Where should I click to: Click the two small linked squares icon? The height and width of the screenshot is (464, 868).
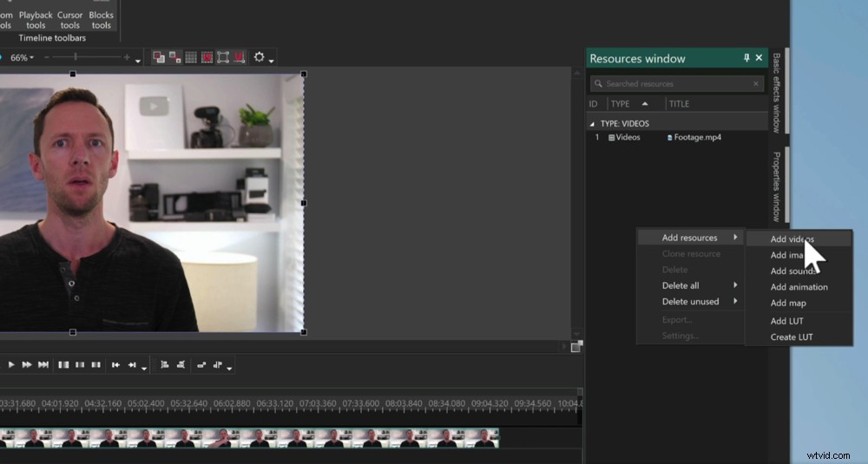point(175,57)
